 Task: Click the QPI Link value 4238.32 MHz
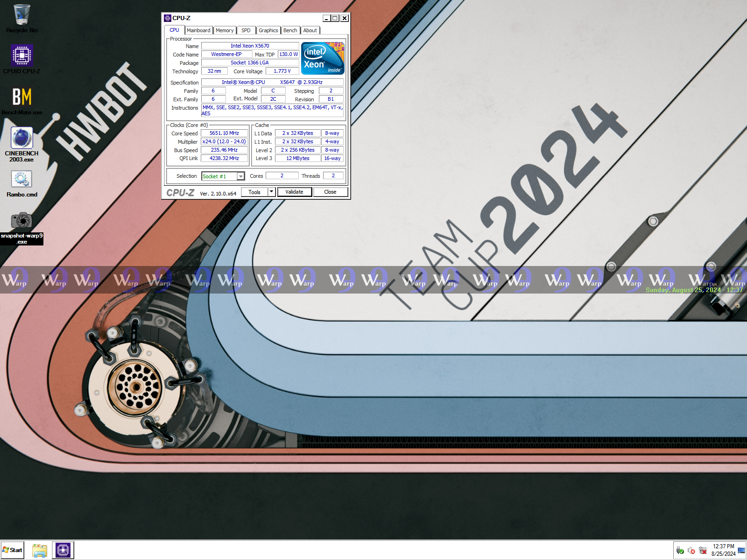point(224,158)
